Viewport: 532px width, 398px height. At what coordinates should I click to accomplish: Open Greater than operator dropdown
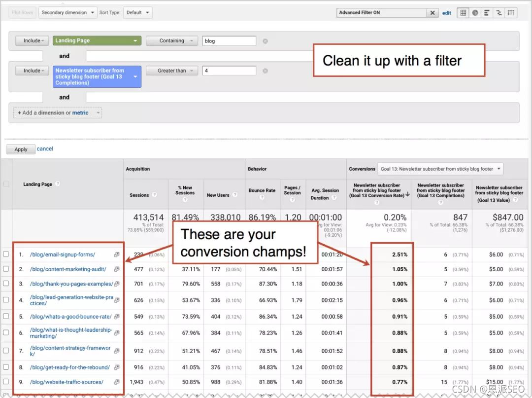[x=172, y=71]
